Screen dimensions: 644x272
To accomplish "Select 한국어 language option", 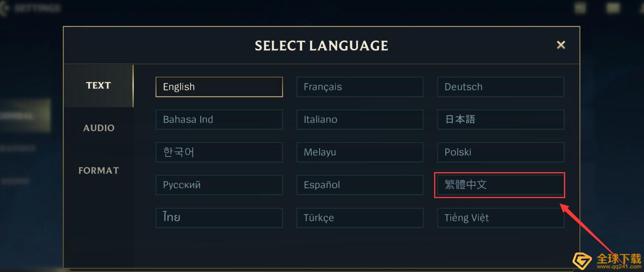I will coord(219,152).
